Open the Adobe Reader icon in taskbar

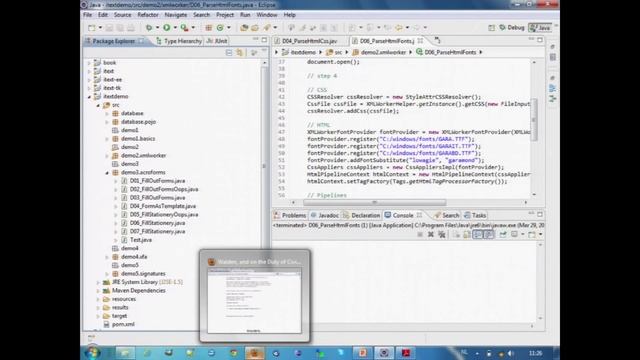coord(405,353)
